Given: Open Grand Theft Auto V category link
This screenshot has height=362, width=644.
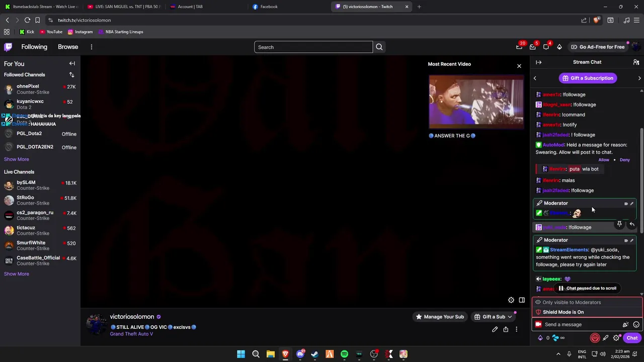Looking at the screenshot, I should coord(131,334).
